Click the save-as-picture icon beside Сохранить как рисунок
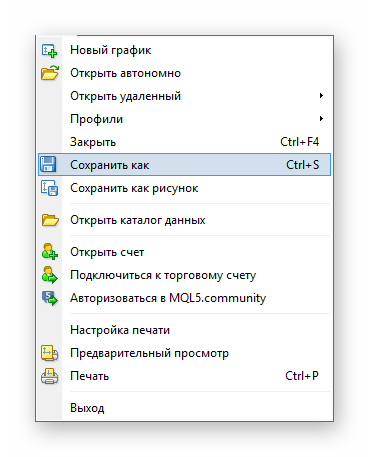 [49, 188]
